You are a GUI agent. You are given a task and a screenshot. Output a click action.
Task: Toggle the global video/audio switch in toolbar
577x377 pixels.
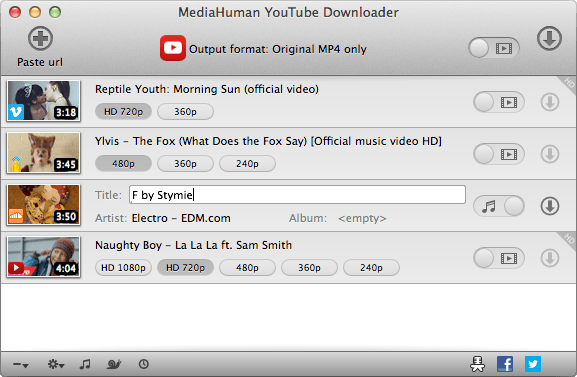(x=493, y=48)
